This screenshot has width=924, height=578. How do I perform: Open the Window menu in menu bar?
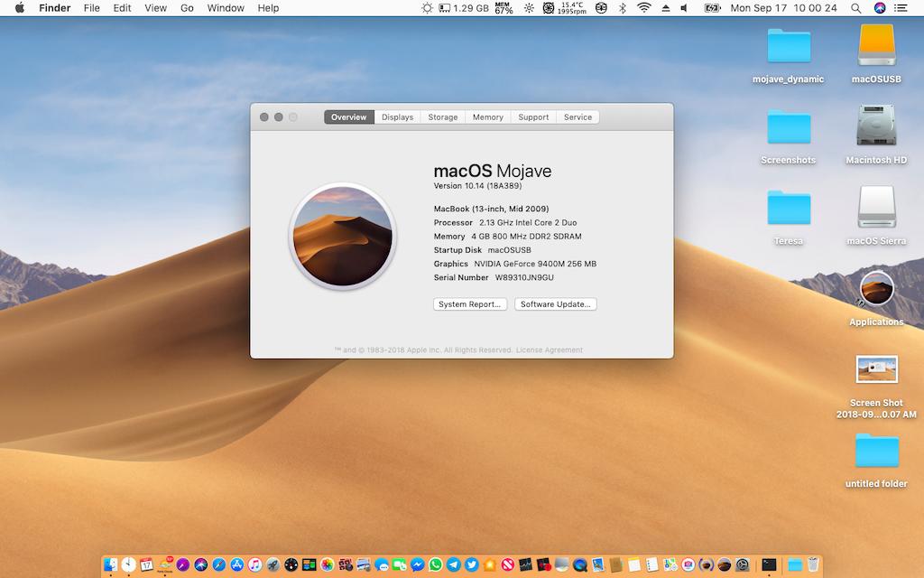coord(226,7)
